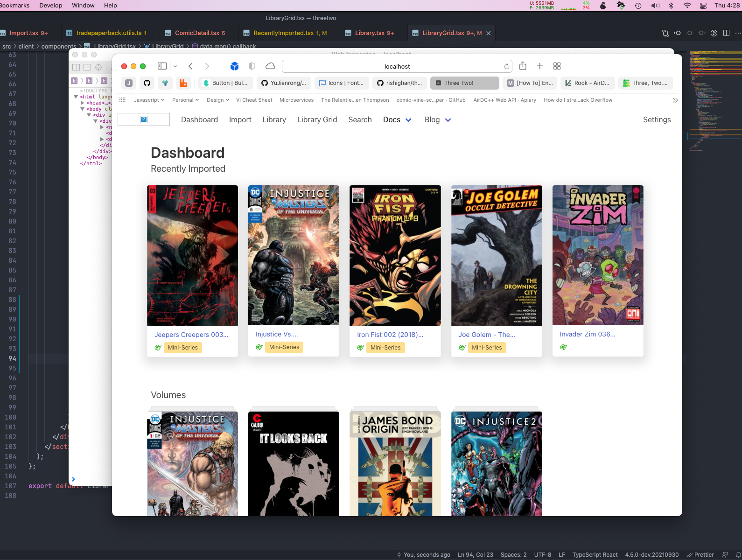742x560 pixels.
Task: Open the iCloud tabs cloud icon
Action: [270, 66]
